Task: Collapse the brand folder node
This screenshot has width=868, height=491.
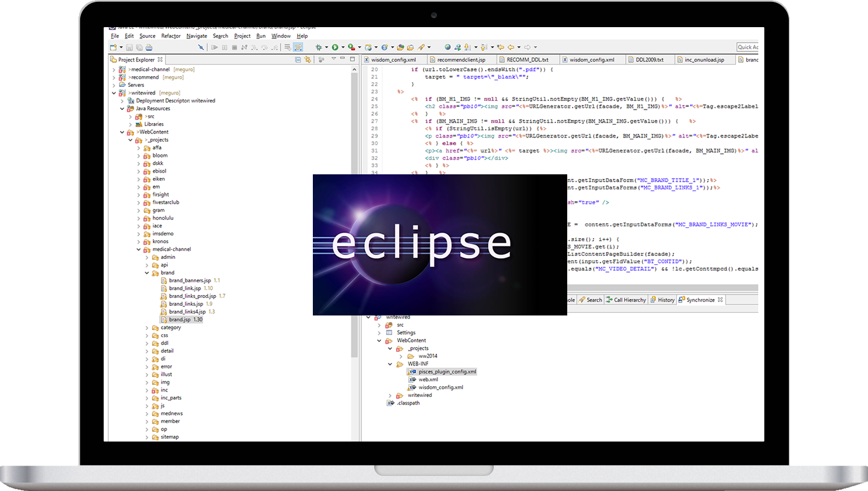Action: point(146,273)
